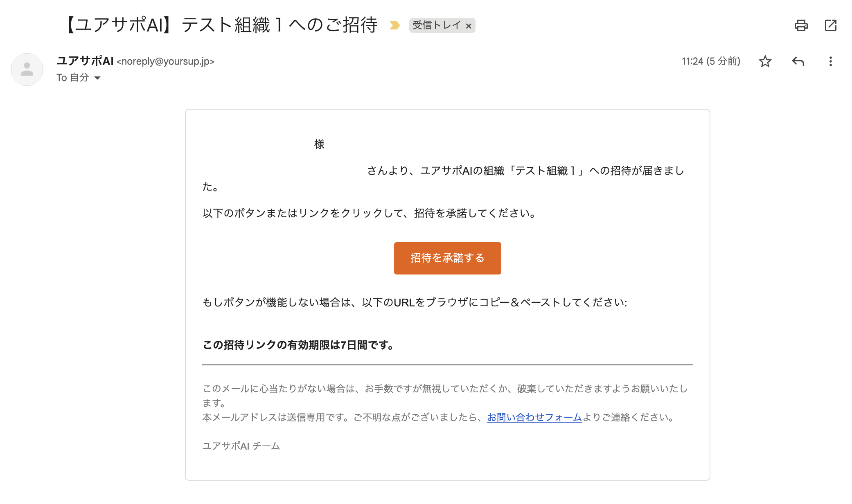Click the 受信トレイ label chip
This screenshot has height=504, width=852.
[436, 25]
